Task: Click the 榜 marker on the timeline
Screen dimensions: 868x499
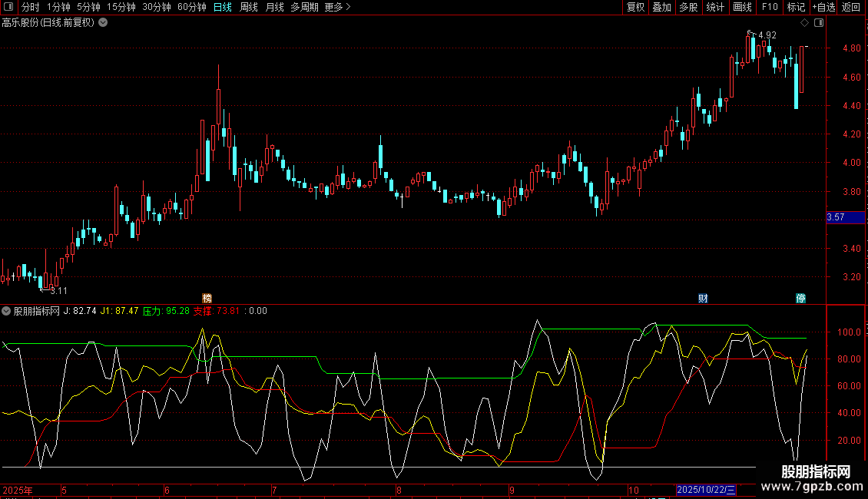Action: pyautogui.click(x=207, y=298)
